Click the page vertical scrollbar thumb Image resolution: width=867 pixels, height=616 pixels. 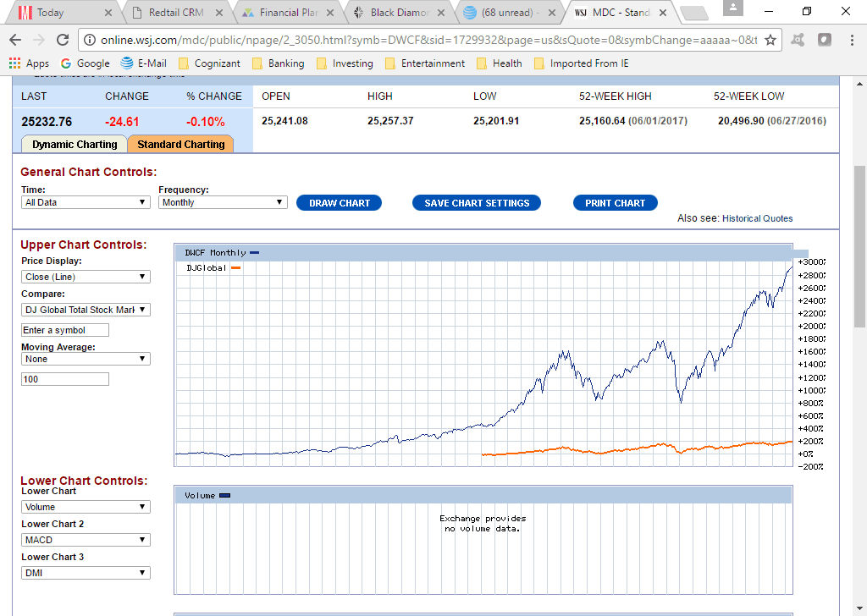[859, 246]
